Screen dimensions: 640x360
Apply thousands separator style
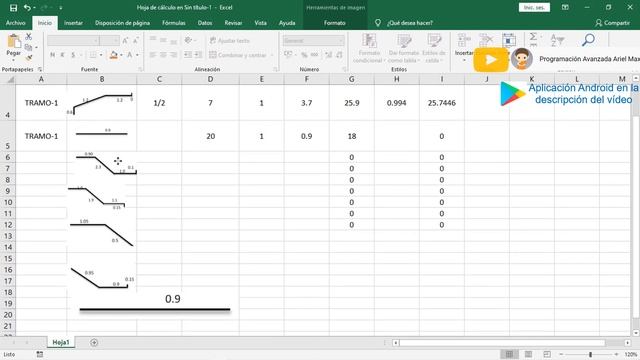(x=314, y=55)
